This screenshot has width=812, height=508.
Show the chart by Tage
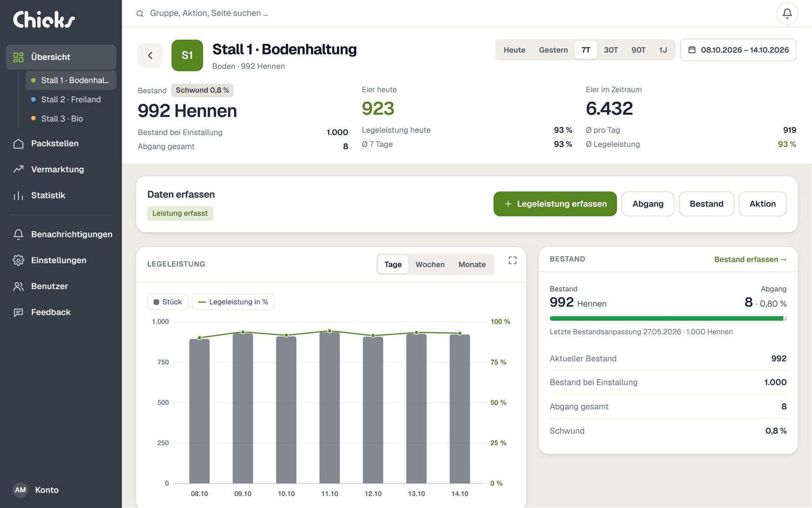click(393, 264)
